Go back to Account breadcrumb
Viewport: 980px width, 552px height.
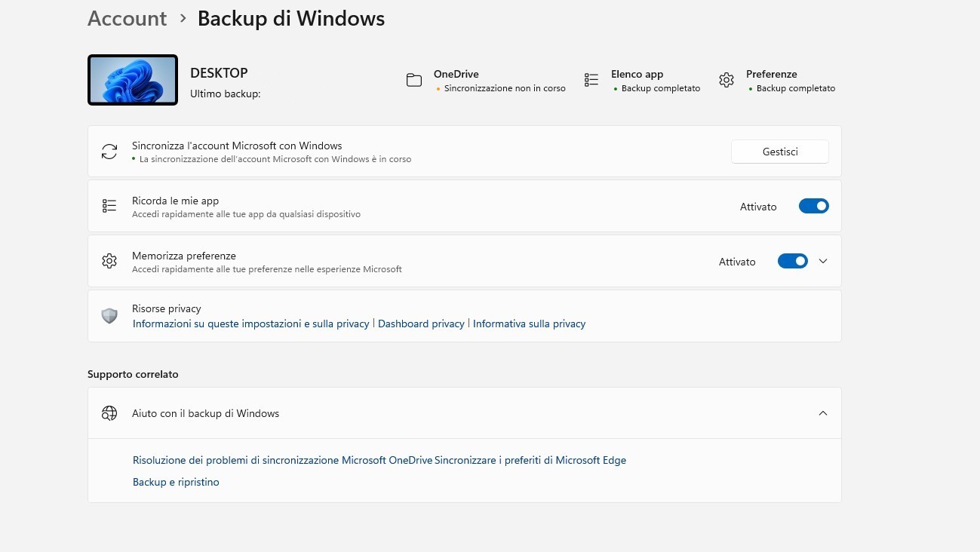(127, 19)
